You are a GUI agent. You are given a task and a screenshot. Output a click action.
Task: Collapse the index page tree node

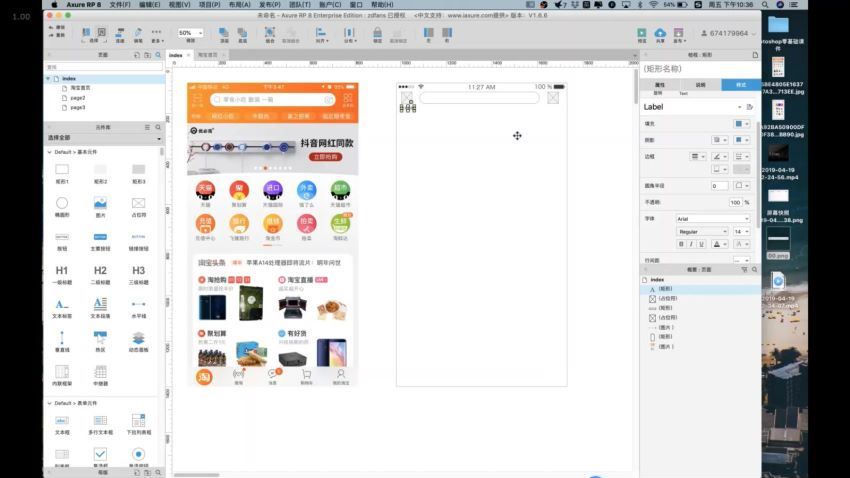[48, 79]
